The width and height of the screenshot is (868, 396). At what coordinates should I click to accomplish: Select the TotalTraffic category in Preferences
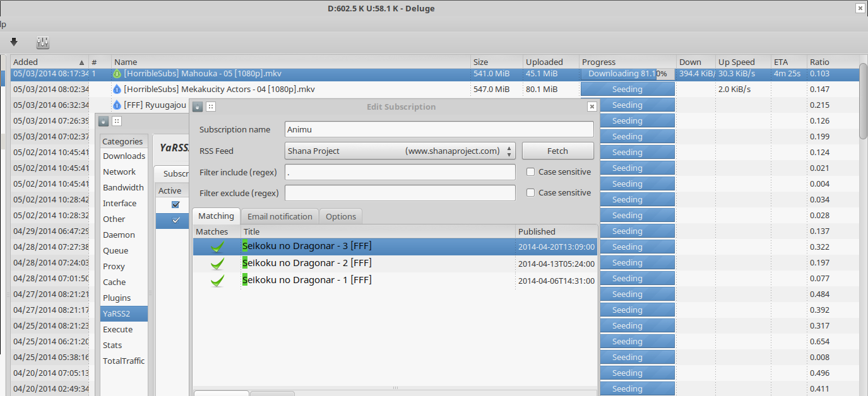point(124,361)
